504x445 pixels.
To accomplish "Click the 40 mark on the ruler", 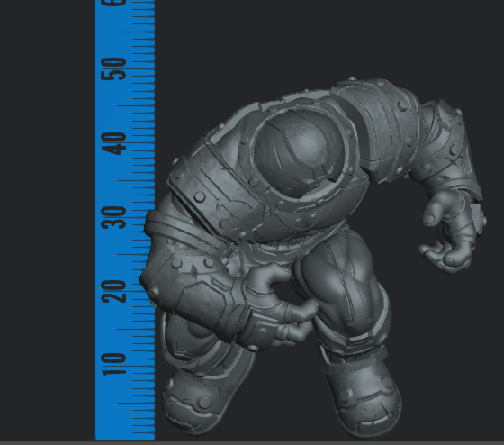I will coord(113,143).
